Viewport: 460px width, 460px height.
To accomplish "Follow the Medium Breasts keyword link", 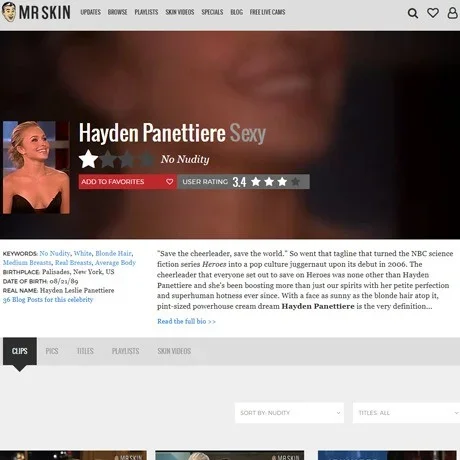I will click(x=27, y=263).
